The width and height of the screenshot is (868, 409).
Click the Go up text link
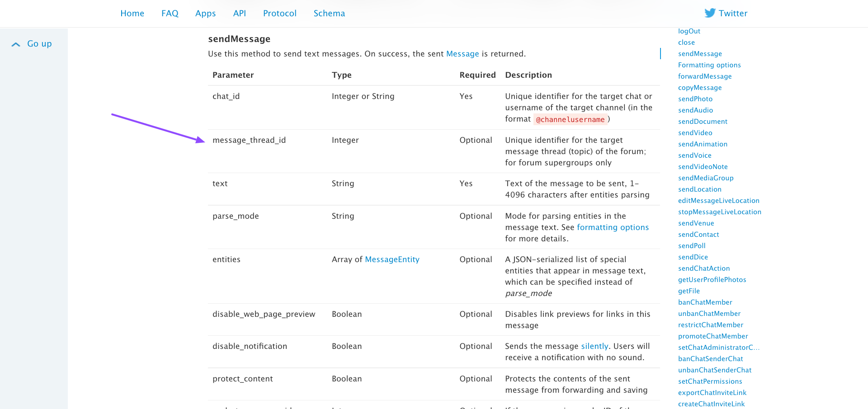click(39, 44)
